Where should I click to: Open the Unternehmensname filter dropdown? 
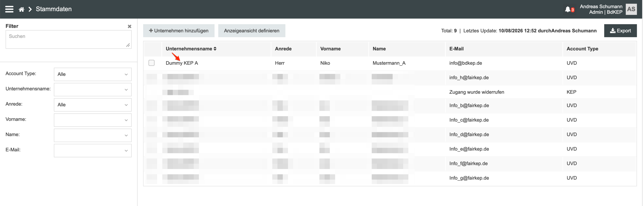pos(93,90)
